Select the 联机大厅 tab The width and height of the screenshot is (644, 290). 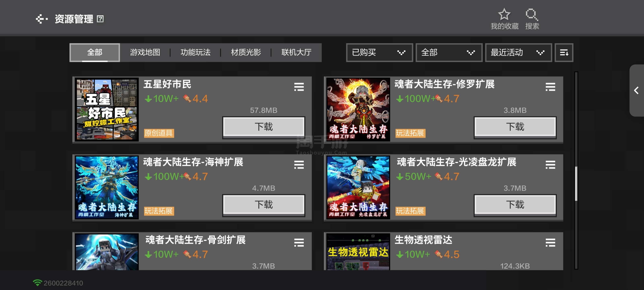click(296, 53)
